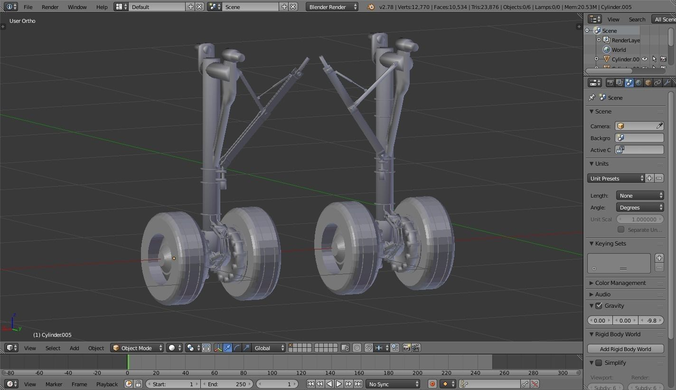
Task: Select the Object properties tab icon
Action: click(648, 83)
